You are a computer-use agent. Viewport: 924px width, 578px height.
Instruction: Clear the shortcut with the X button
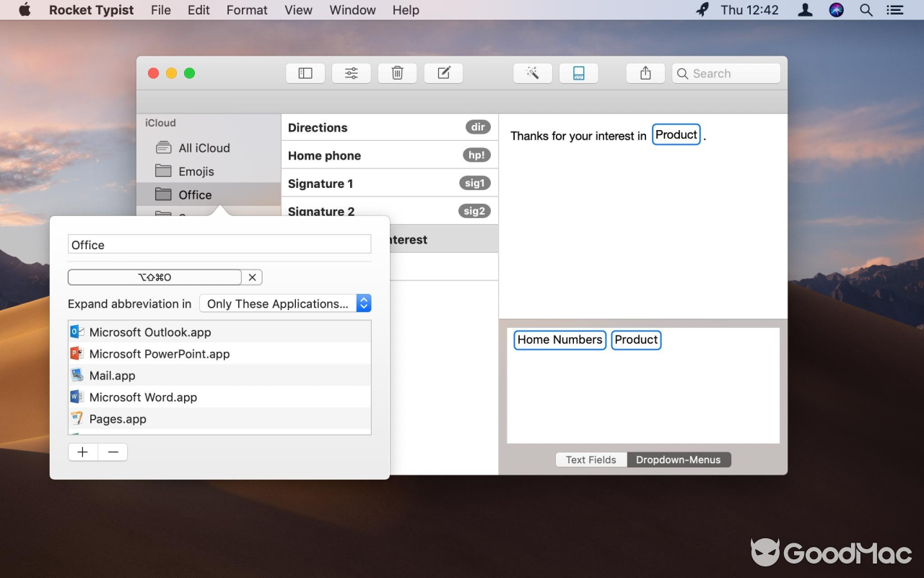(252, 277)
